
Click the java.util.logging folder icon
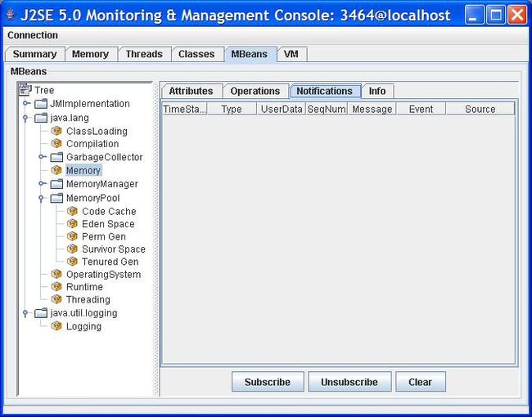click(41, 313)
